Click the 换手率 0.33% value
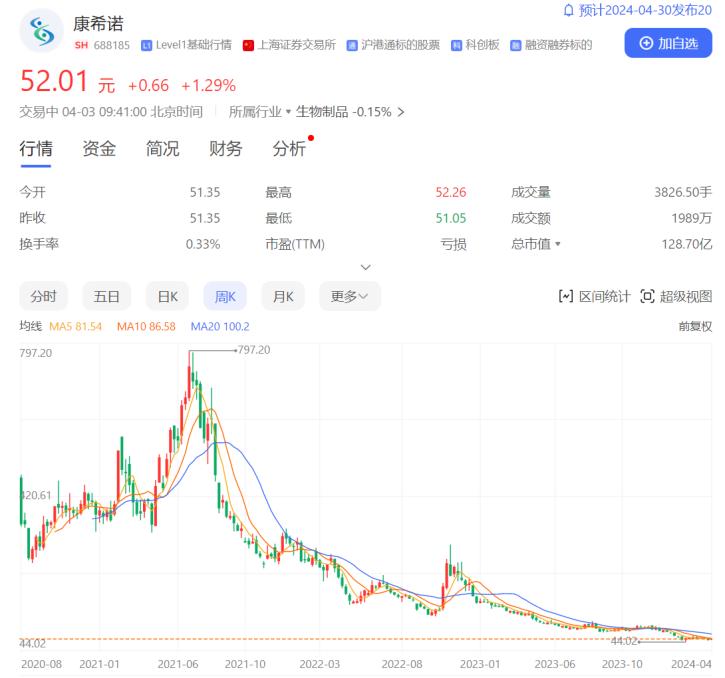725x678 pixels. click(203, 244)
